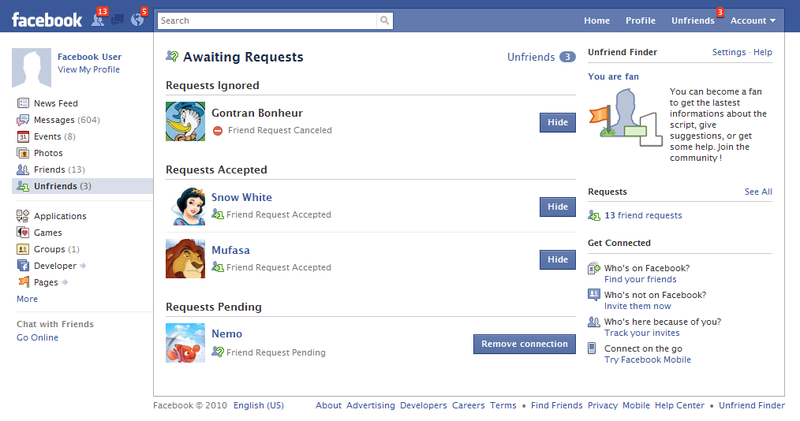Click the Invite them now icon
Screen dimensions: 800x421
[x=593, y=295]
